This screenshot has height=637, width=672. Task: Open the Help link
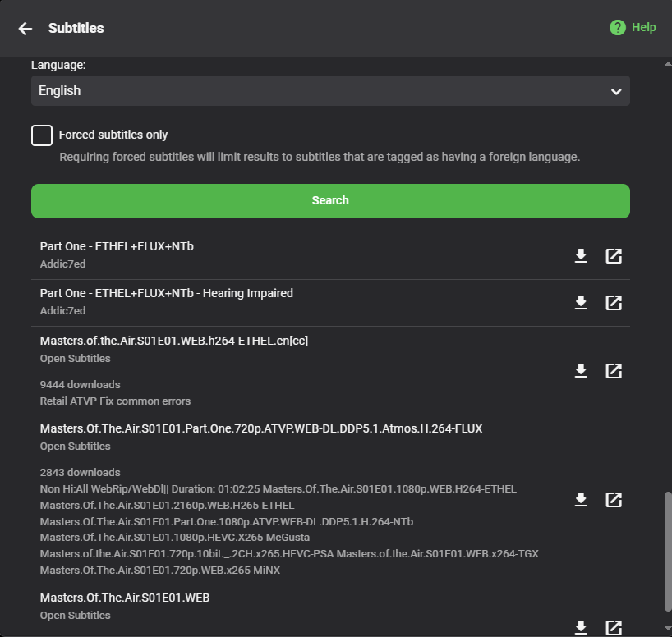[x=643, y=28]
